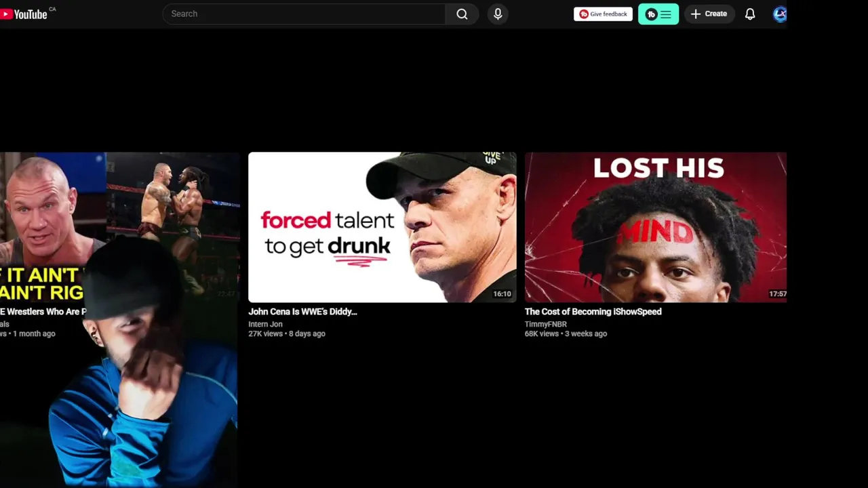Image resolution: width=868 pixels, height=488 pixels.
Task: Click the '68K views • 3 weeks ago' text
Action: 566,333
